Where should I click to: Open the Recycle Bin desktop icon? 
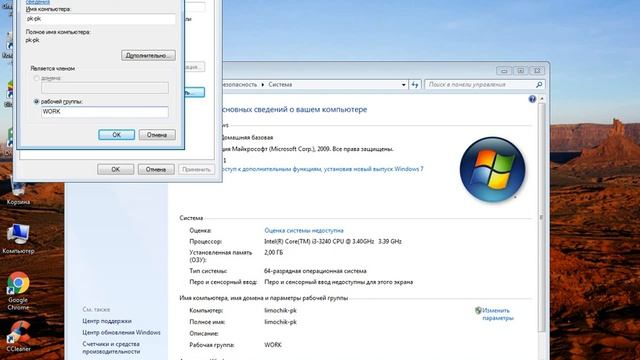(x=18, y=192)
